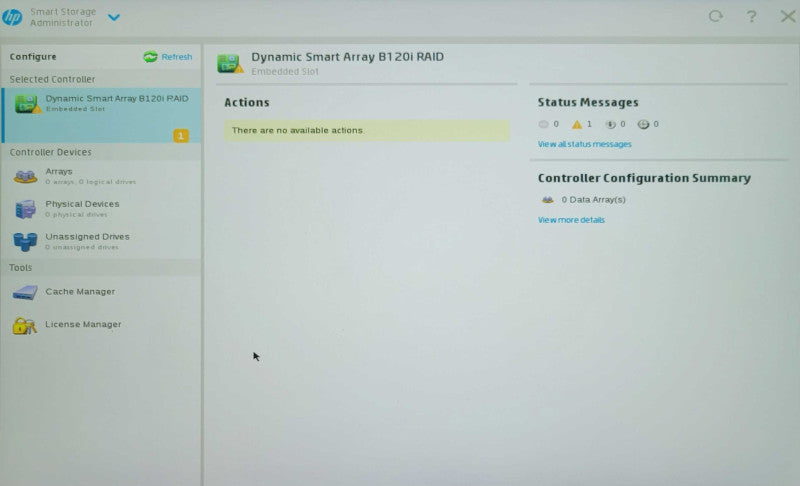The image size is (800, 486).
Task: Open View all status messages link
Action: pos(584,144)
